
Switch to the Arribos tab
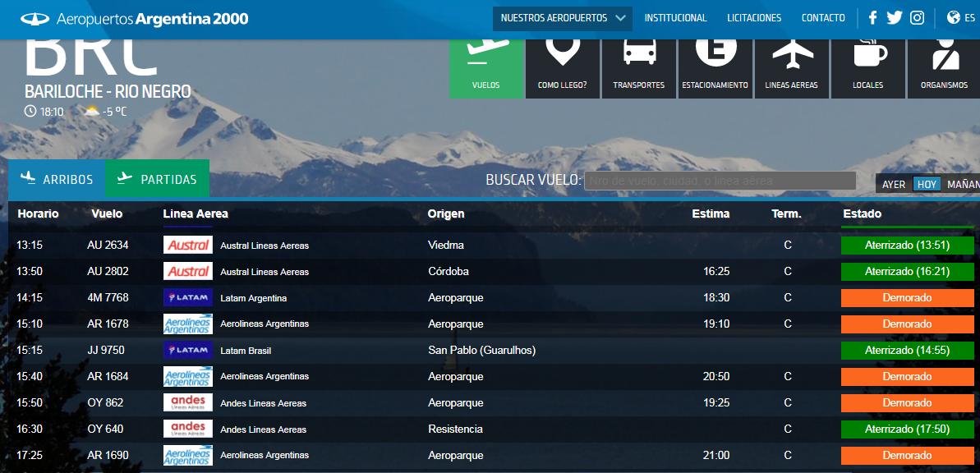point(57,179)
